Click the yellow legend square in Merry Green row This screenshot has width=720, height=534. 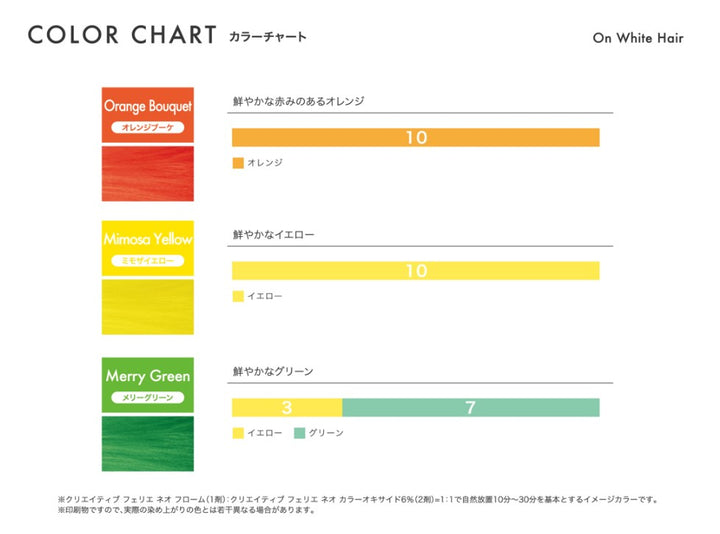coord(238,433)
